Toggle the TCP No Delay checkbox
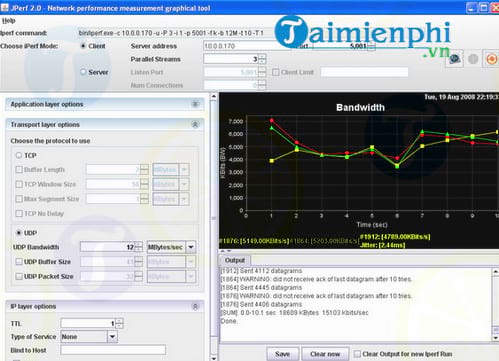499x361 pixels. pyautogui.click(x=19, y=214)
